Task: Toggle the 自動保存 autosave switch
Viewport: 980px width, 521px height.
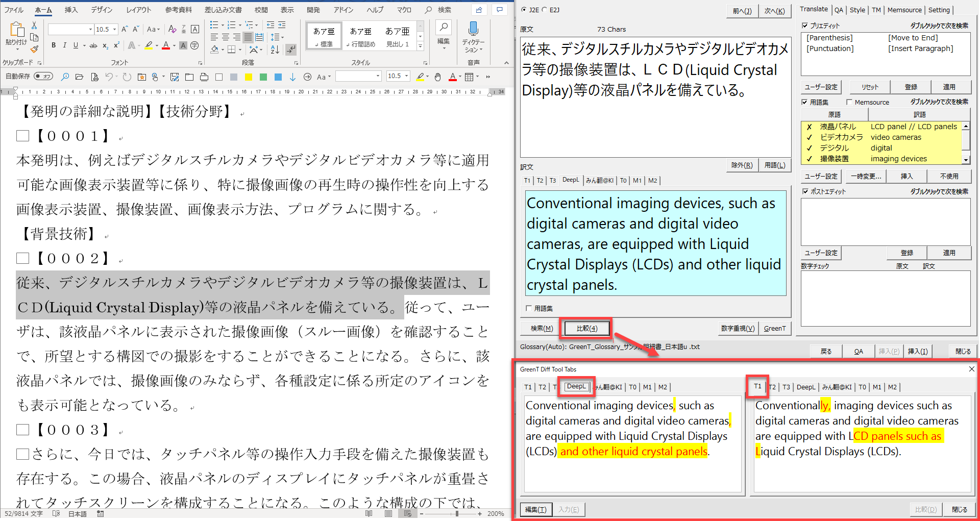Action: point(43,77)
